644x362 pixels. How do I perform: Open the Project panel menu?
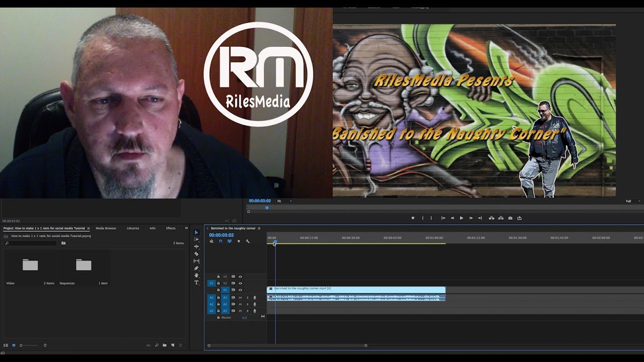[89, 228]
